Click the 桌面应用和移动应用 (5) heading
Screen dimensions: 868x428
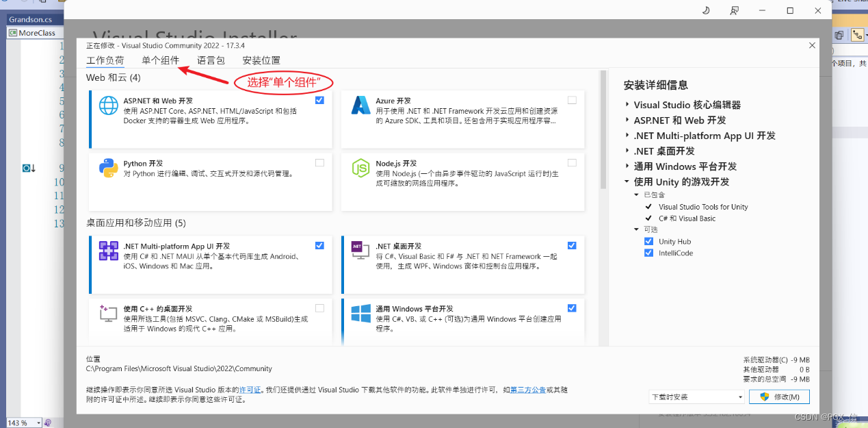(x=136, y=223)
